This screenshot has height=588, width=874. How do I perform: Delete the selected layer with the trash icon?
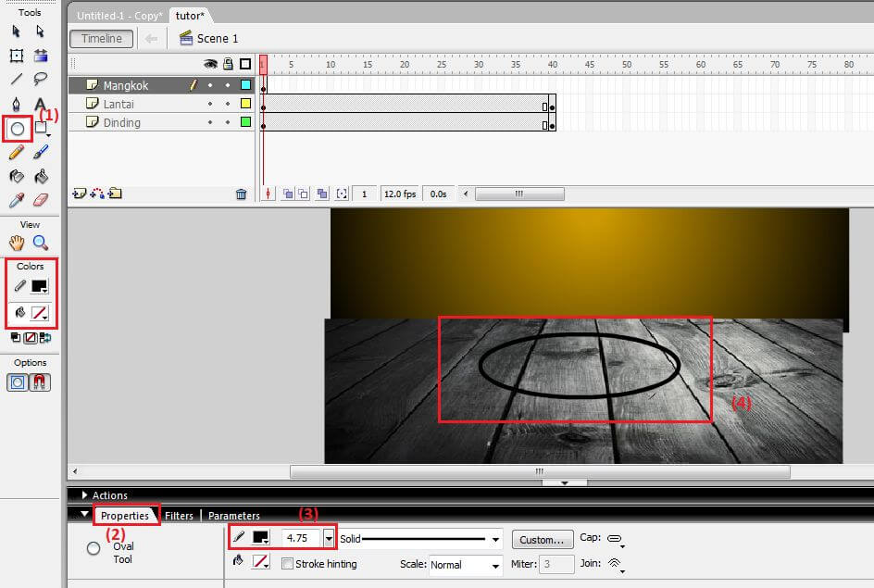coord(242,194)
